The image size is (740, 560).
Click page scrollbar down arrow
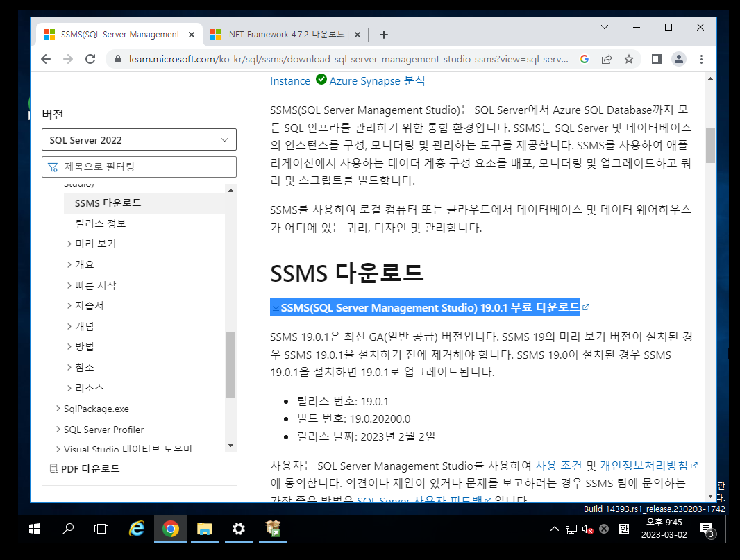pos(710,496)
